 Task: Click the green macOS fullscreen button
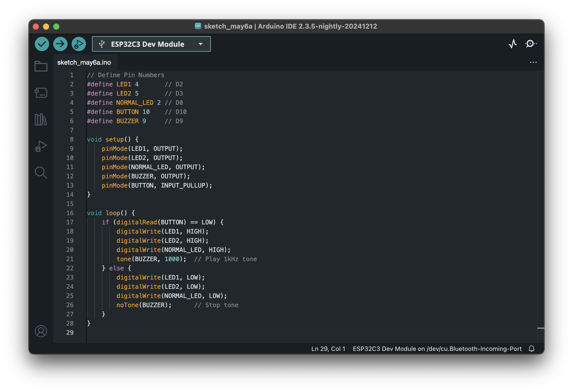coord(56,27)
